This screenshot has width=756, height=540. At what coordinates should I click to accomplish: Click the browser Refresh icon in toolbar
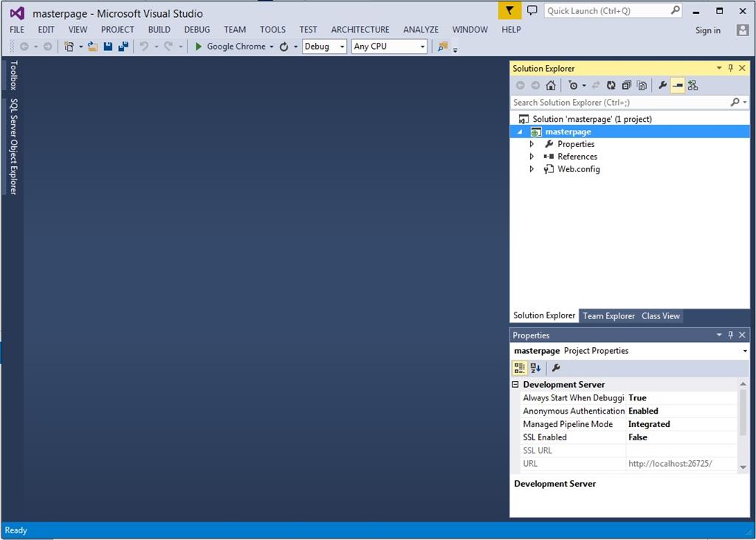pyautogui.click(x=284, y=47)
